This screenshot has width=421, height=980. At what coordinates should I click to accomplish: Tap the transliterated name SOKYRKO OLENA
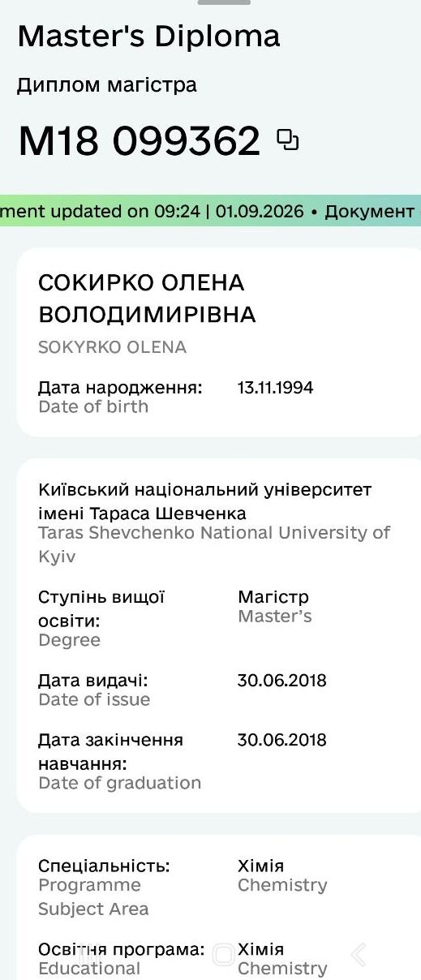113,347
